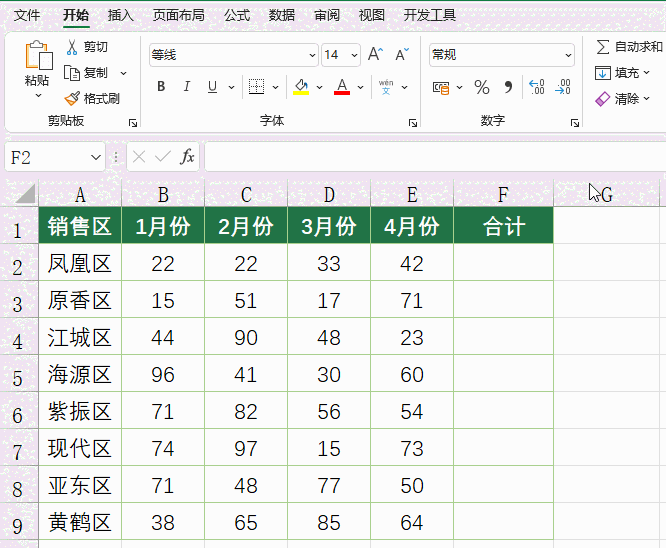Expand the Name Box dropdown arrow
This screenshot has height=548, width=666.
coord(96,158)
